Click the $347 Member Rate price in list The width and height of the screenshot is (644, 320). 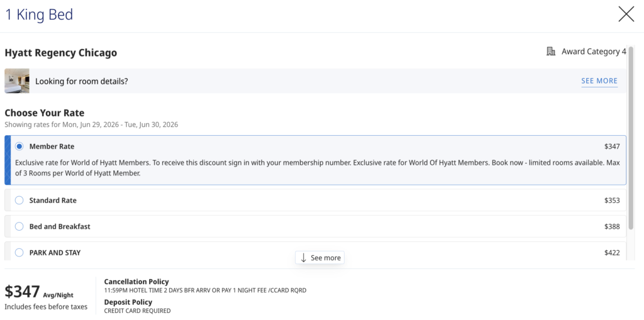[x=612, y=146]
